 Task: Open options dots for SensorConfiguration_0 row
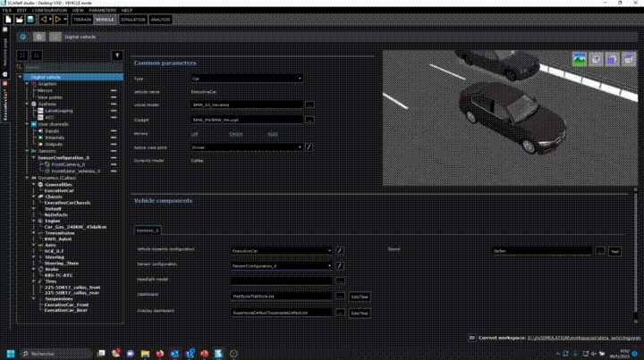tap(114, 157)
